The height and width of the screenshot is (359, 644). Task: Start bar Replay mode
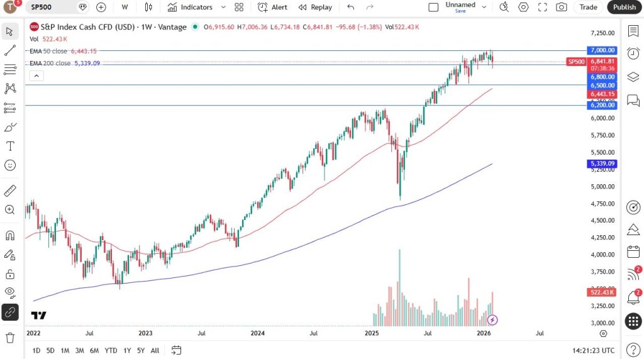pos(315,7)
